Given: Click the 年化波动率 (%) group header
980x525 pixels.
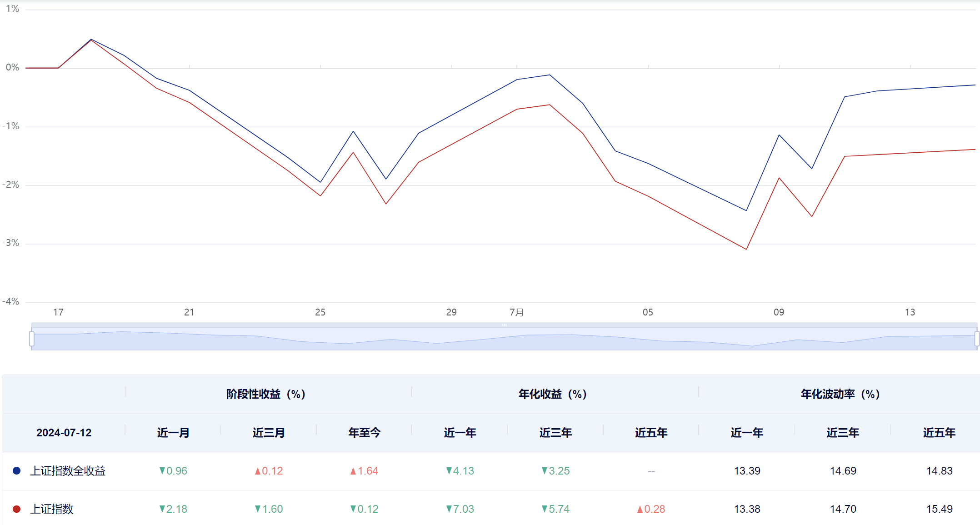Looking at the screenshot, I should (x=840, y=394).
